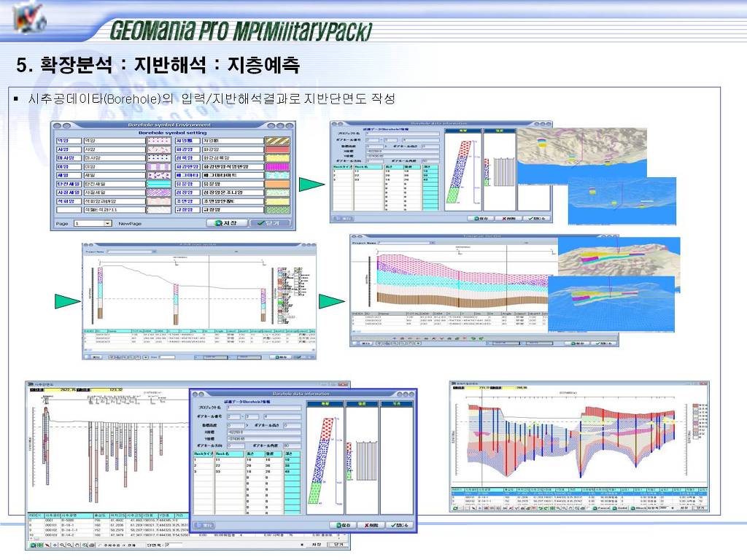Click 閉じる in the front Borehole data dialog
The width and height of the screenshot is (747, 560).
(400, 525)
